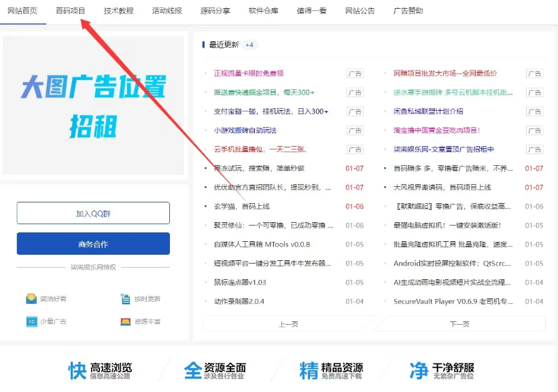Screen dimensions: 558x392
Task: Open the 网站首页 menu item
Action: (23, 10)
